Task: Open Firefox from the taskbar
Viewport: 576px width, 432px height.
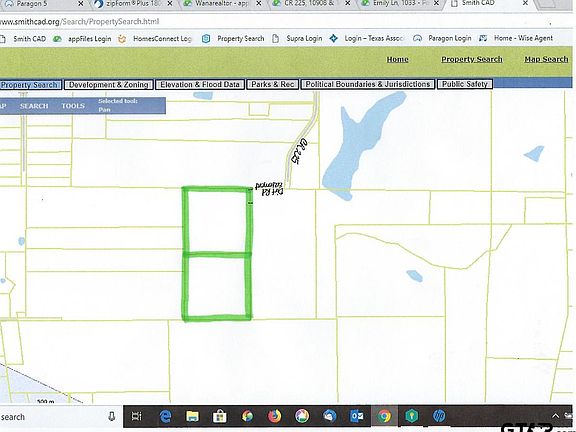Action: [x=274, y=416]
